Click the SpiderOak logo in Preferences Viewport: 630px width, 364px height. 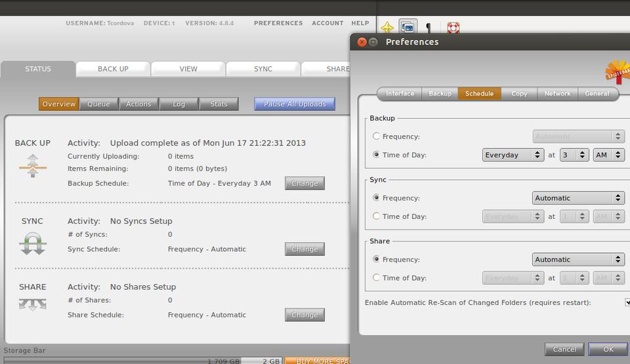pos(618,71)
